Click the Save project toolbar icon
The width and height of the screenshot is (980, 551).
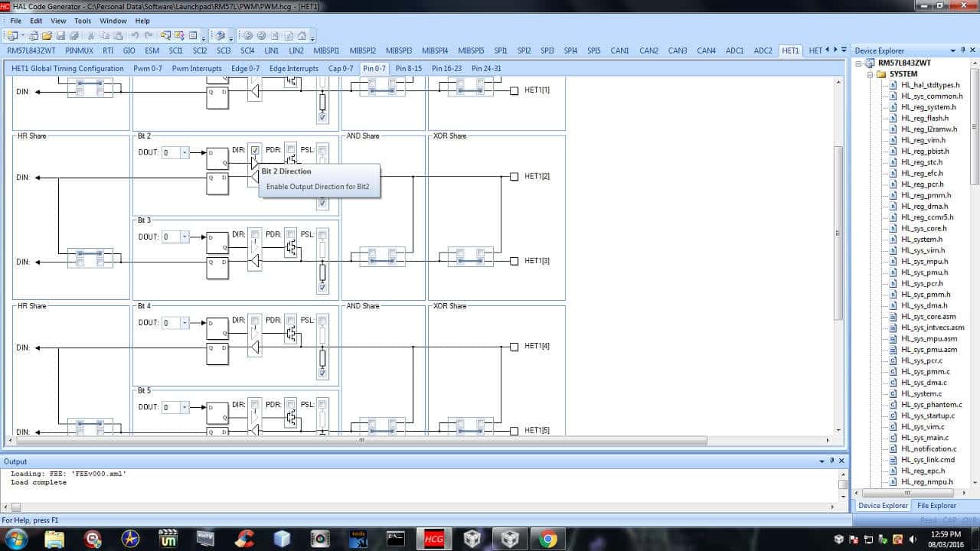(60, 36)
